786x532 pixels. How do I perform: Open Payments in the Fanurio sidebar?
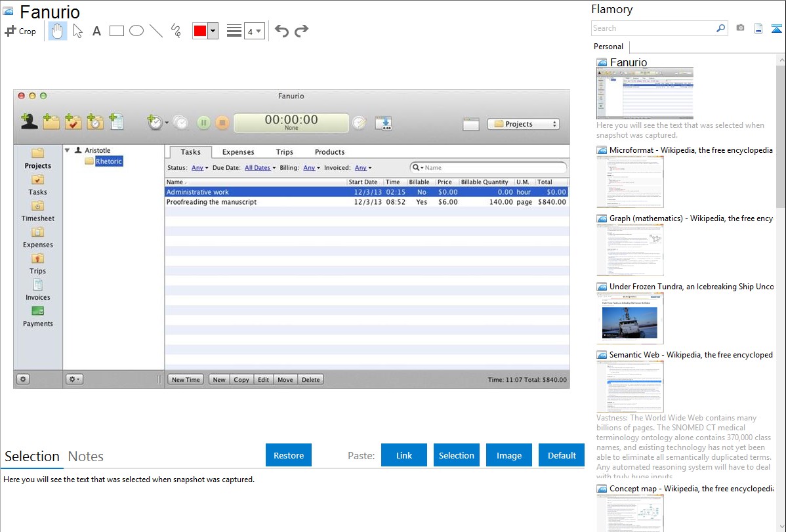pyautogui.click(x=38, y=317)
